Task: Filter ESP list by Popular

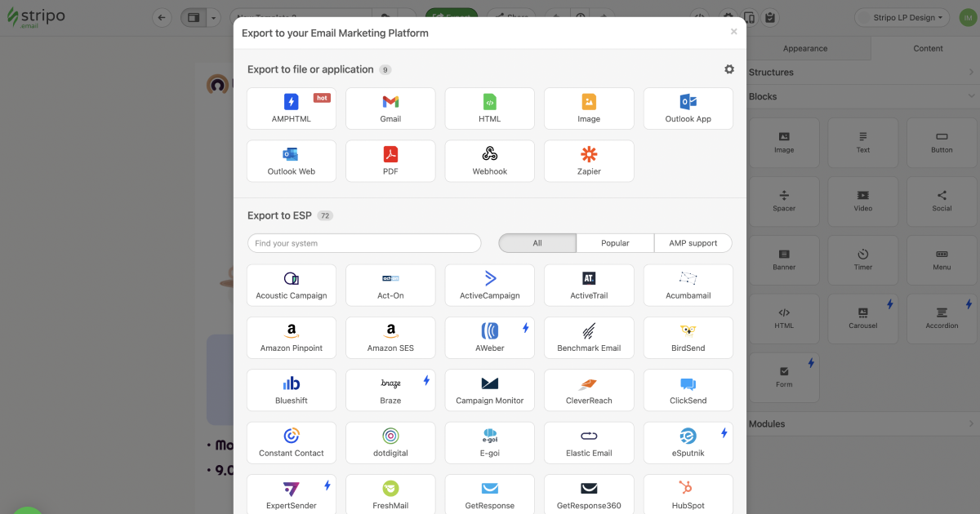Action: pos(615,243)
